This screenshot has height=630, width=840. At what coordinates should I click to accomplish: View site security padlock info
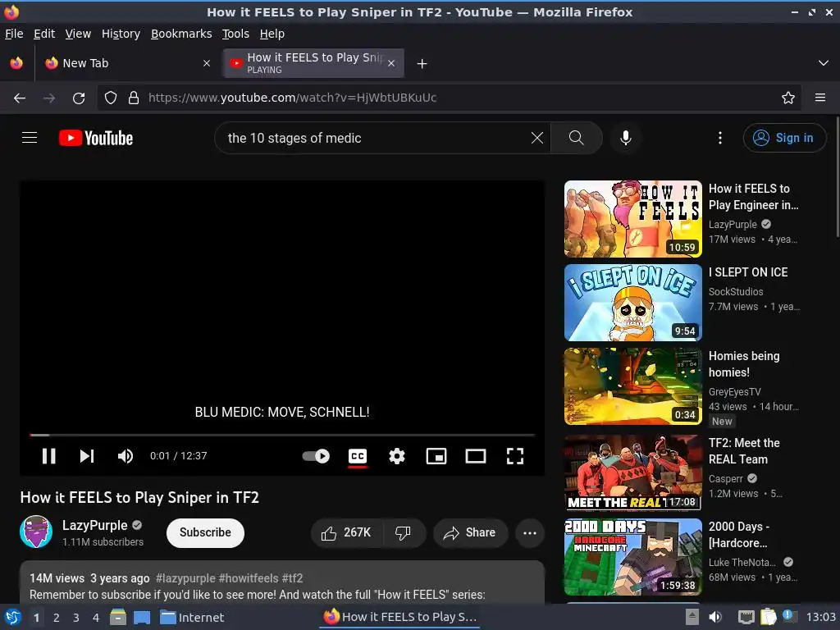134,98
